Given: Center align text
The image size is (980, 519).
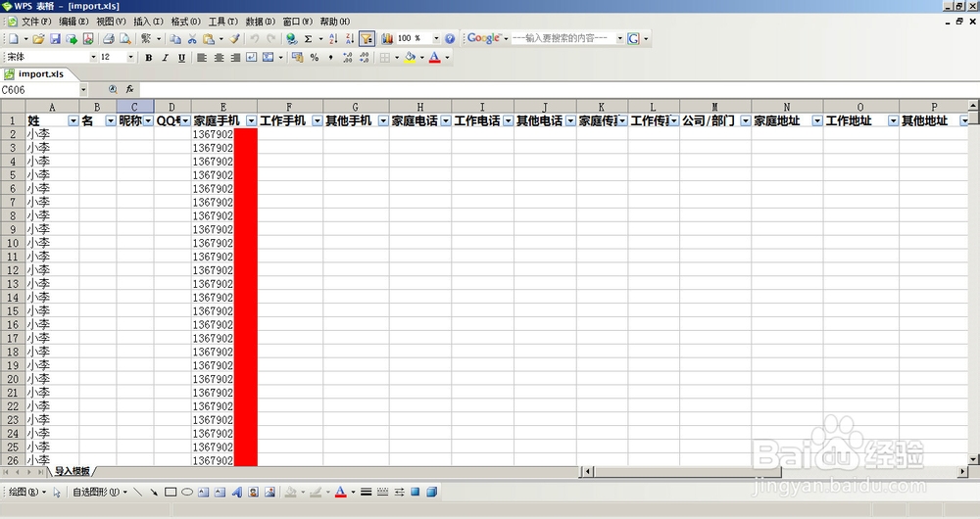Looking at the screenshot, I should point(219,58).
